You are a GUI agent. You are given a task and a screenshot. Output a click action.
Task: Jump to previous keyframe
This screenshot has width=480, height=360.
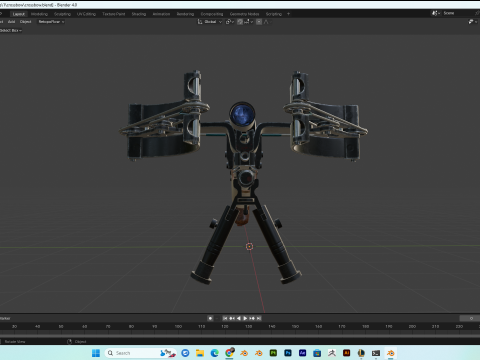click(232, 318)
